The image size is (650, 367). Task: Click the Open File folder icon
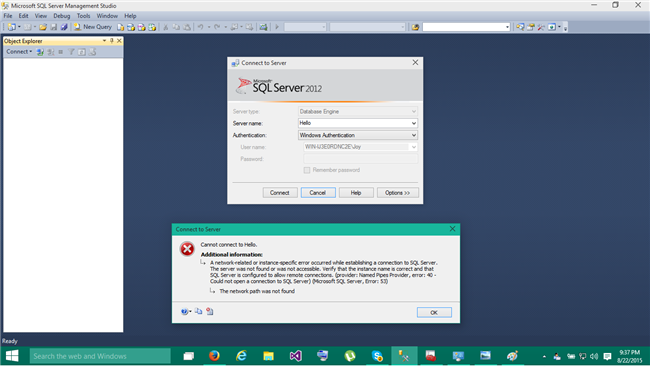pos(43,27)
